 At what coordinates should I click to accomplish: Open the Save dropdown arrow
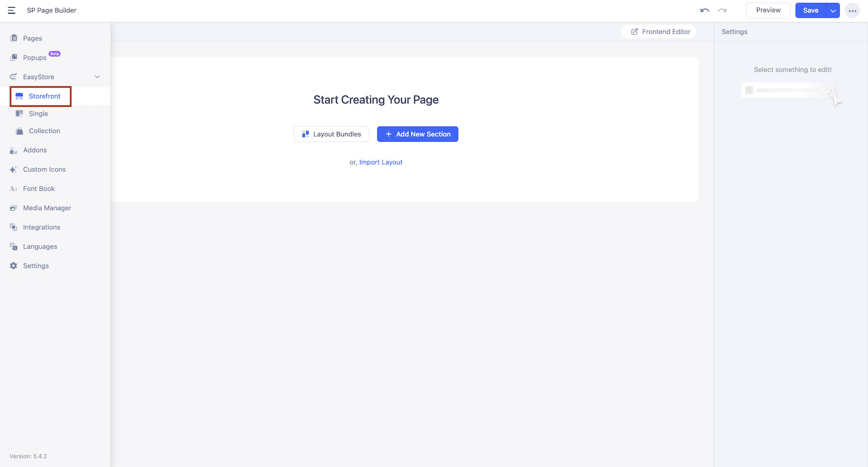[x=833, y=10]
